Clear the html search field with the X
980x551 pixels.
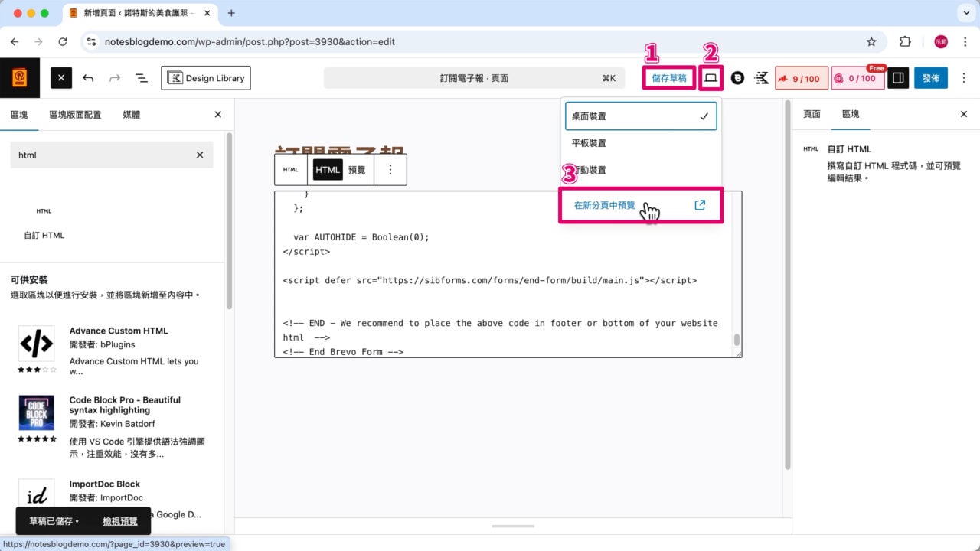tap(198, 155)
